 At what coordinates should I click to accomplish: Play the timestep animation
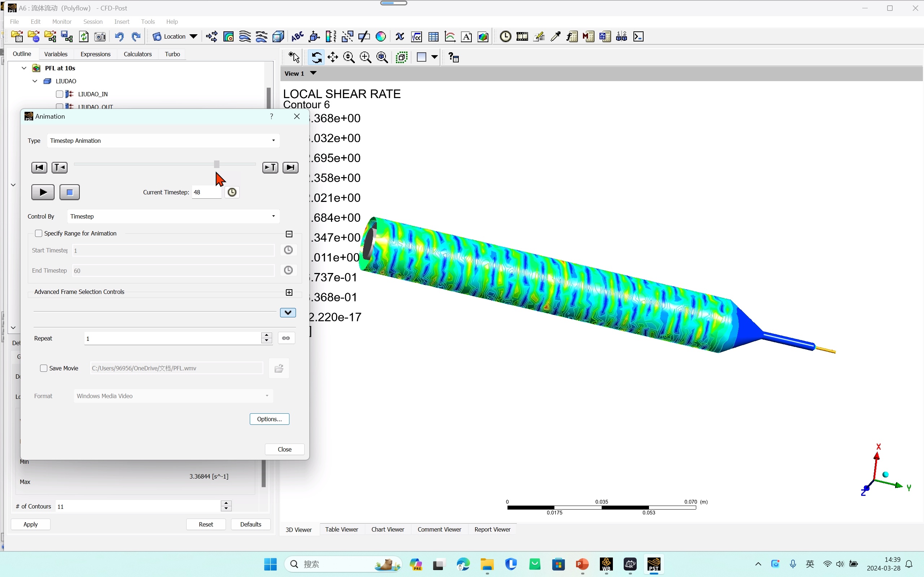coord(43,192)
